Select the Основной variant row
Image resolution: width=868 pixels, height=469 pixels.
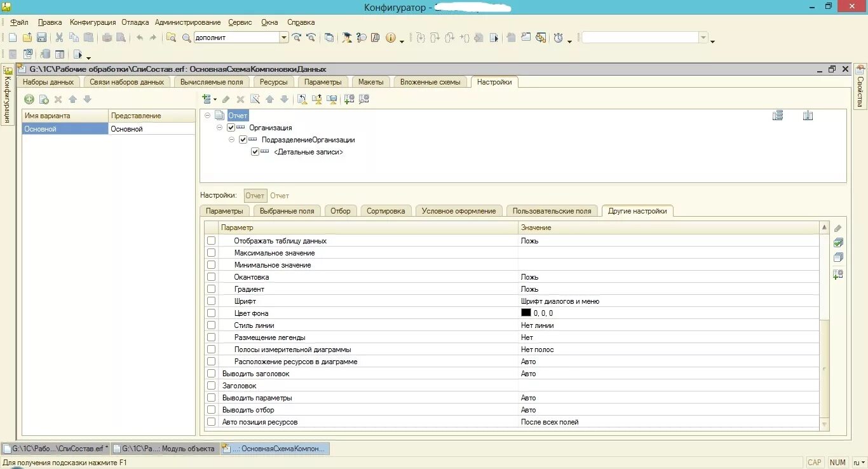coord(109,129)
